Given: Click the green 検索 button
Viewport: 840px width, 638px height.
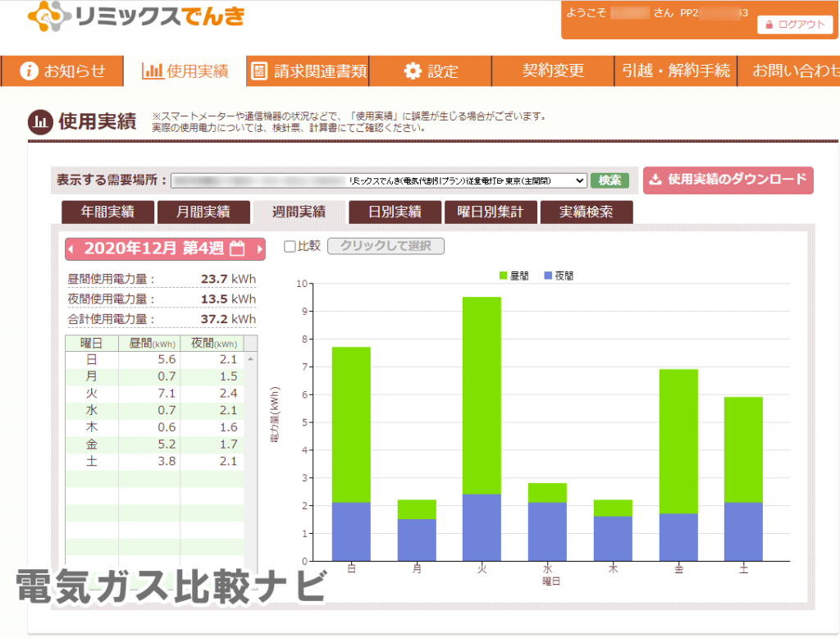Looking at the screenshot, I should [x=609, y=180].
